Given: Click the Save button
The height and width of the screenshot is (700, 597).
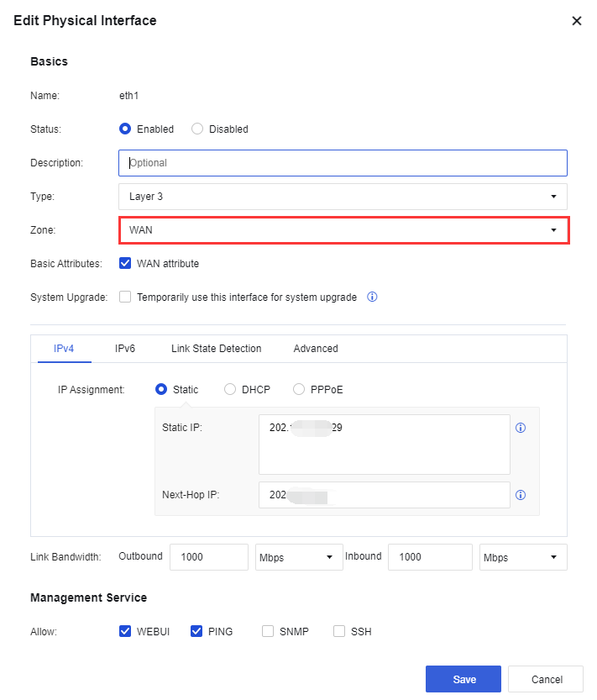Looking at the screenshot, I should tap(463, 679).
